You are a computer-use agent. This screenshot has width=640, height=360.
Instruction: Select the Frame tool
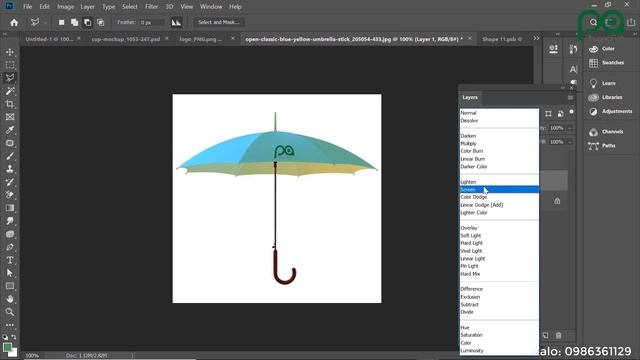click(10, 117)
